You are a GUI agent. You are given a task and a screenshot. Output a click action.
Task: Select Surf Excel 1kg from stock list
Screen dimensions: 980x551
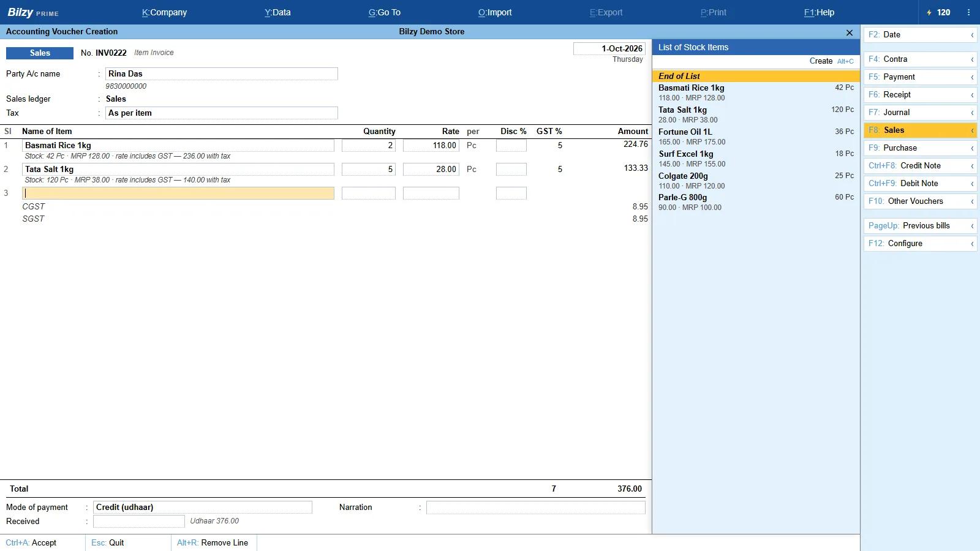point(756,159)
